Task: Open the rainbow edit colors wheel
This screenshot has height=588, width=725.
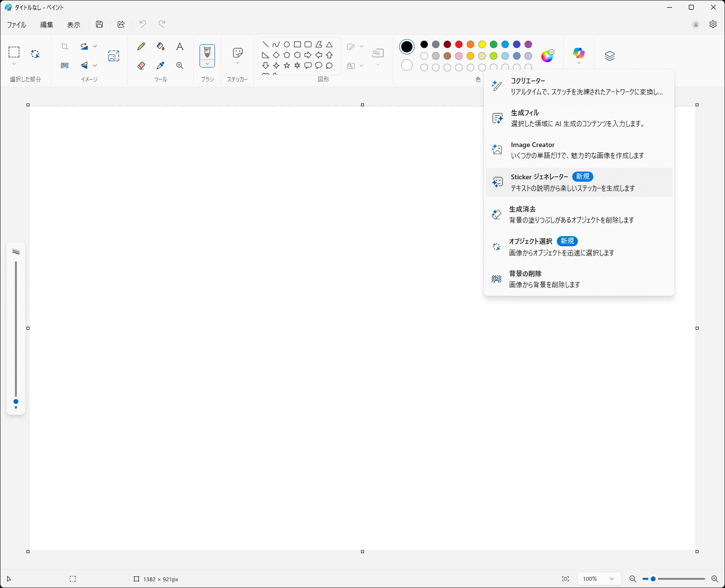Action: click(x=548, y=56)
